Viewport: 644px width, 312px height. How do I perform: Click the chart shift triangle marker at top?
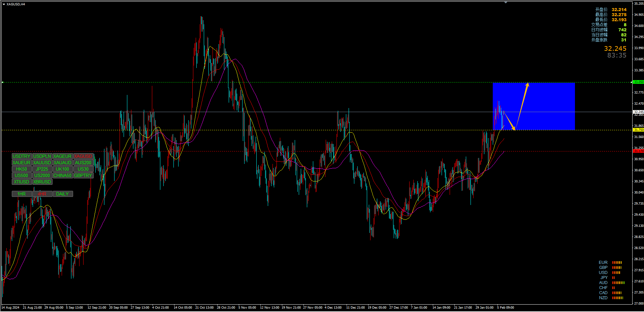506,2
